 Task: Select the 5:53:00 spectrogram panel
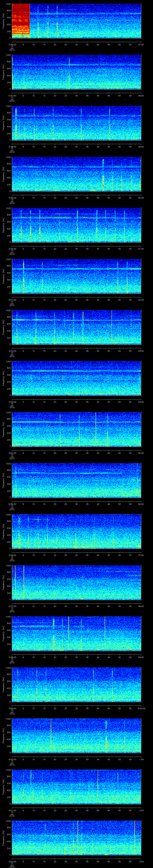pyautogui.click(x=76, y=378)
